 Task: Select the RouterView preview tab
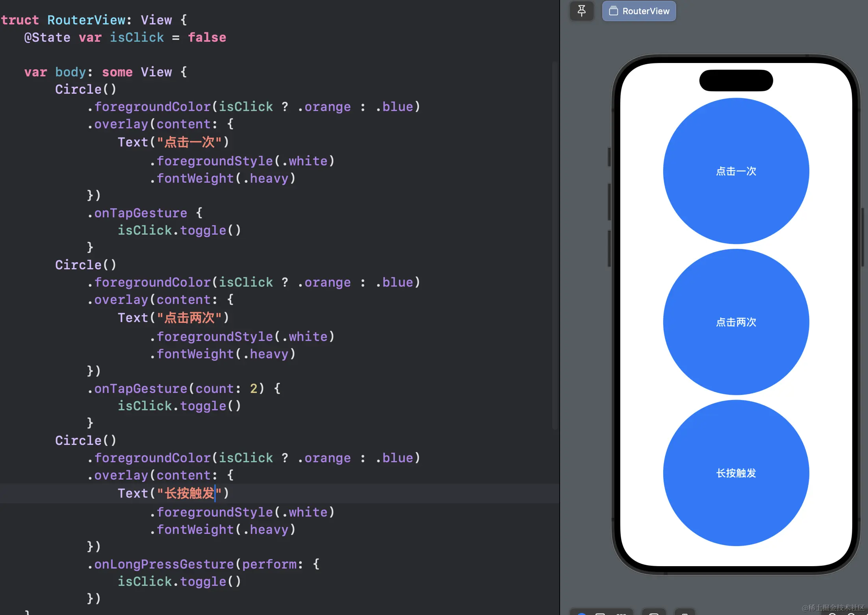click(x=639, y=11)
